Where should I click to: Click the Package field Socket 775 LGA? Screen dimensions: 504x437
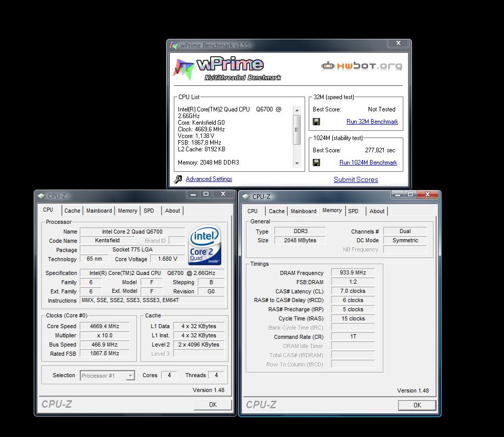pos(132,249)
